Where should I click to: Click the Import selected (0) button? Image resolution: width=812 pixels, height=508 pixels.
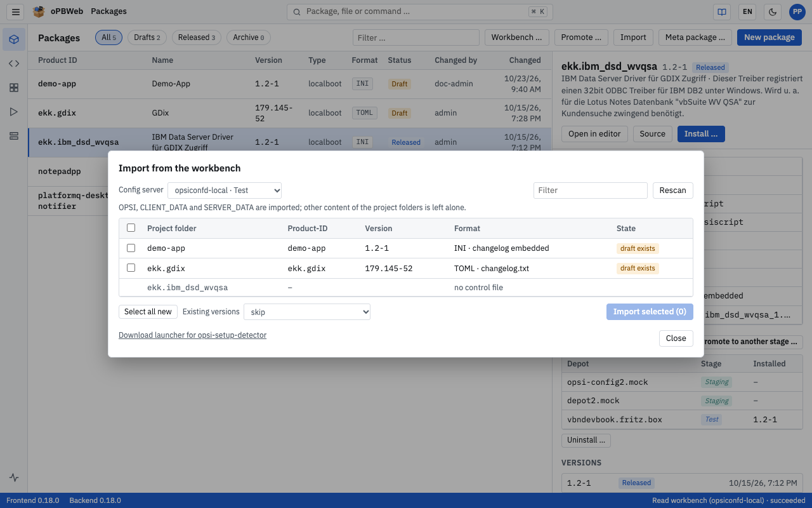click(x=650, y=312)
